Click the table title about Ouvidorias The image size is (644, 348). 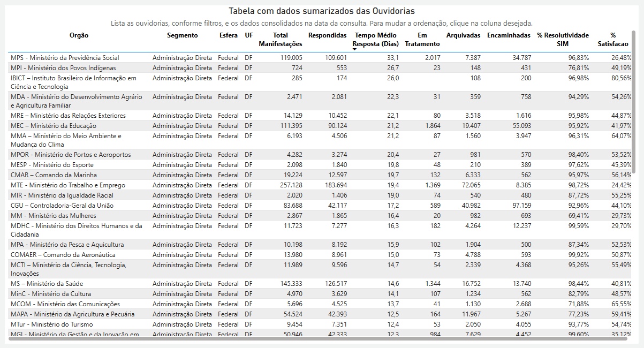pos(321,11)
